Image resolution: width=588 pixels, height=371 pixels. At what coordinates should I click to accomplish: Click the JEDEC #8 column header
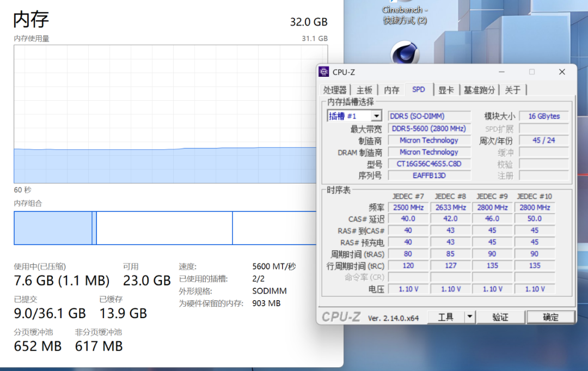[450, 196]
